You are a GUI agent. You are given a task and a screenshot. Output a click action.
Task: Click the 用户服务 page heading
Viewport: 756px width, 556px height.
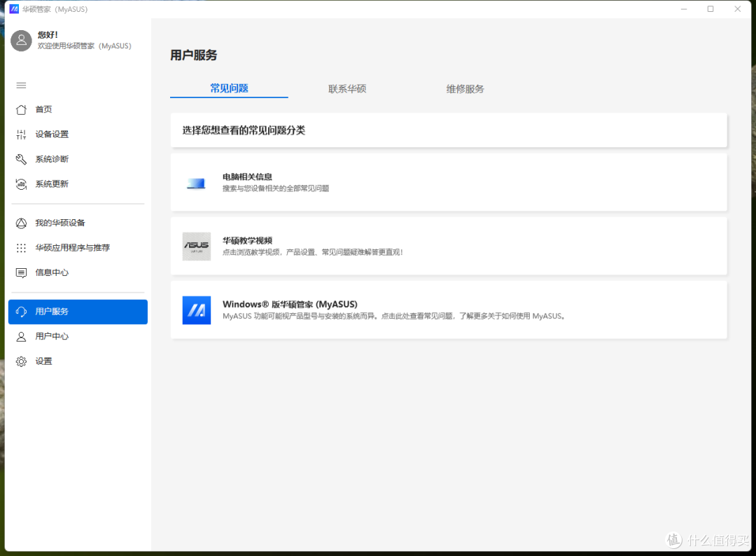coord(194,55)
